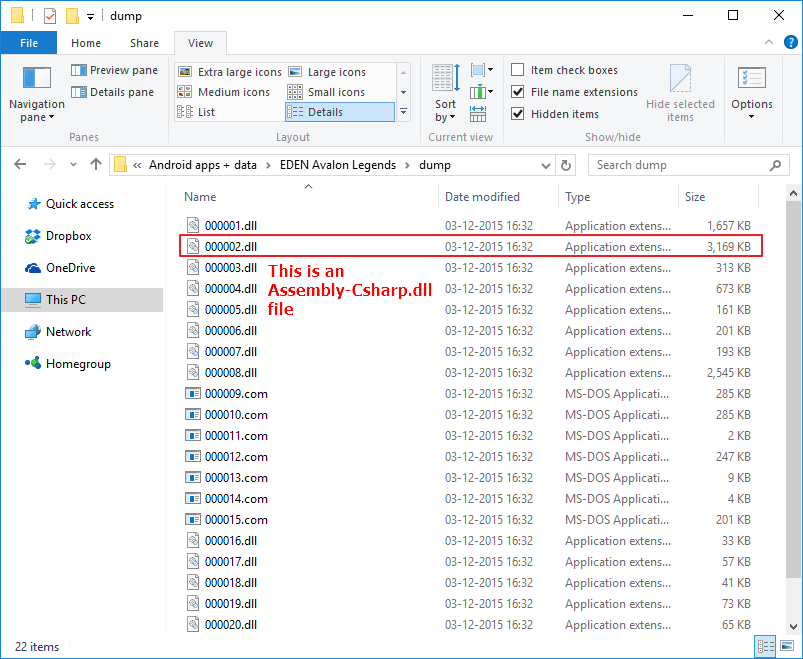Viewport: 803px width, 659px height.
Task: Click EDEN Avalon Legends breadcrumb
Action: 338,165
